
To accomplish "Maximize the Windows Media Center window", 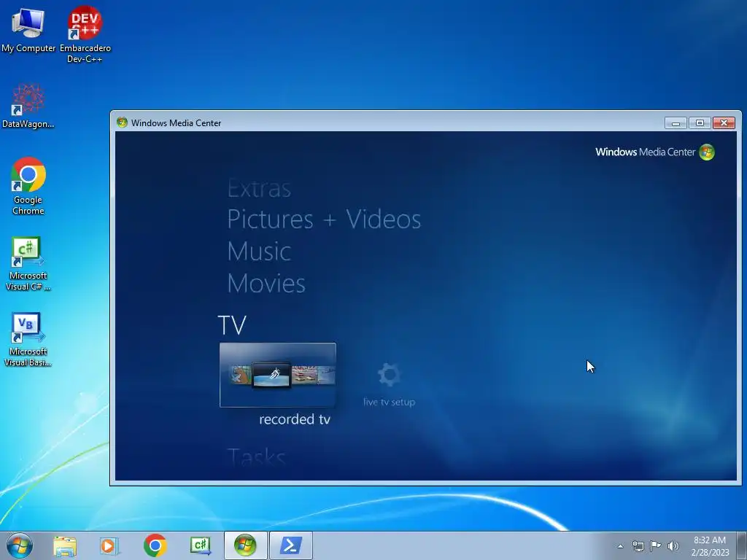I will coord(700,122).
